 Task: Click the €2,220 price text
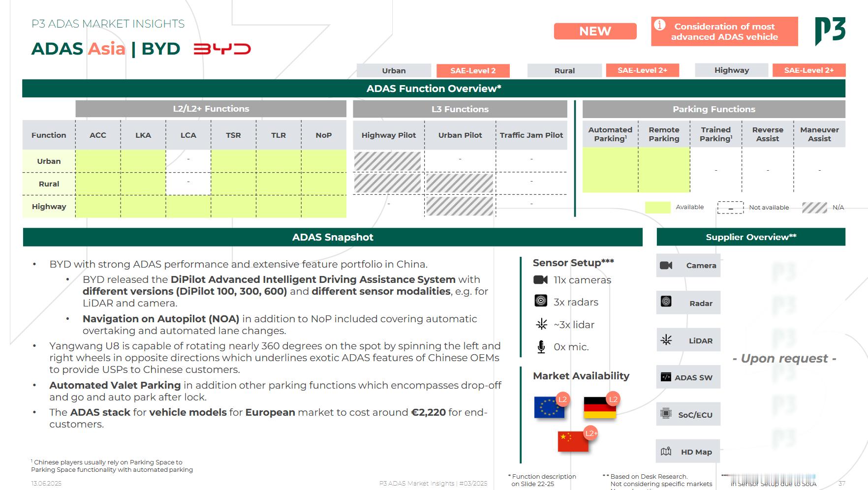pos(428,412)
